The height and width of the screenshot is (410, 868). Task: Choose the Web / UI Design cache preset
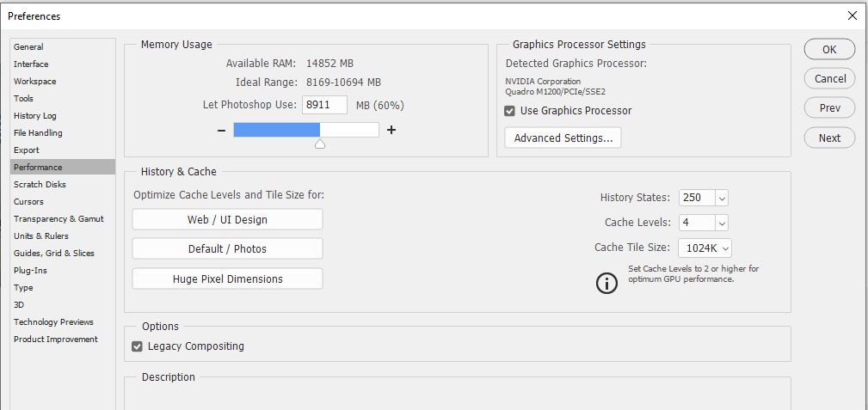click(x=227, y=220)
